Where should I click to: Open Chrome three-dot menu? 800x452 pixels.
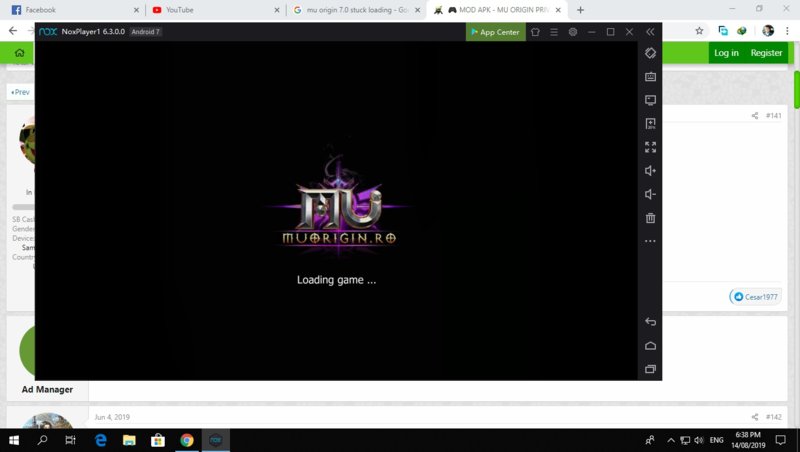click(787, 31)
